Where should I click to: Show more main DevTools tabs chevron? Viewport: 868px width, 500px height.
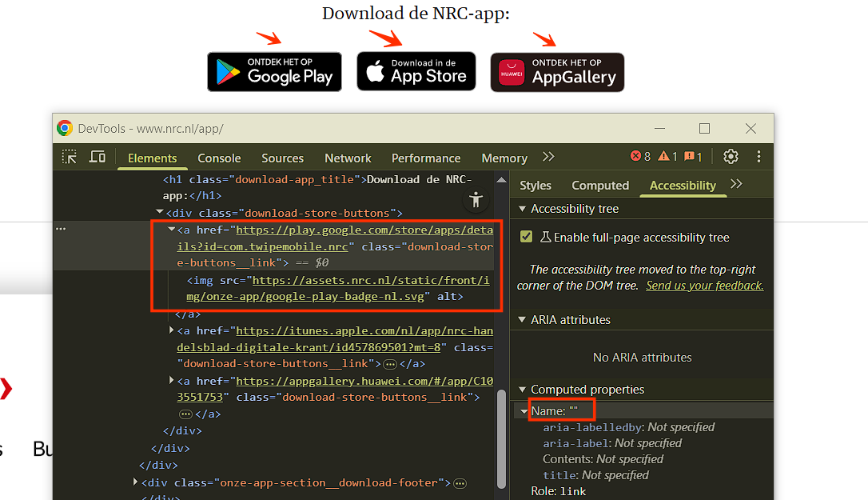tap(548, 157)
